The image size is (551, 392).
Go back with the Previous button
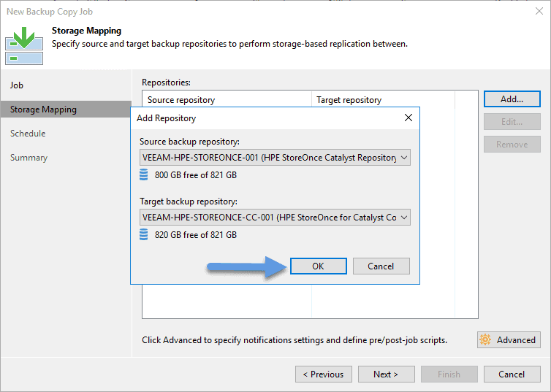point(324,374)
